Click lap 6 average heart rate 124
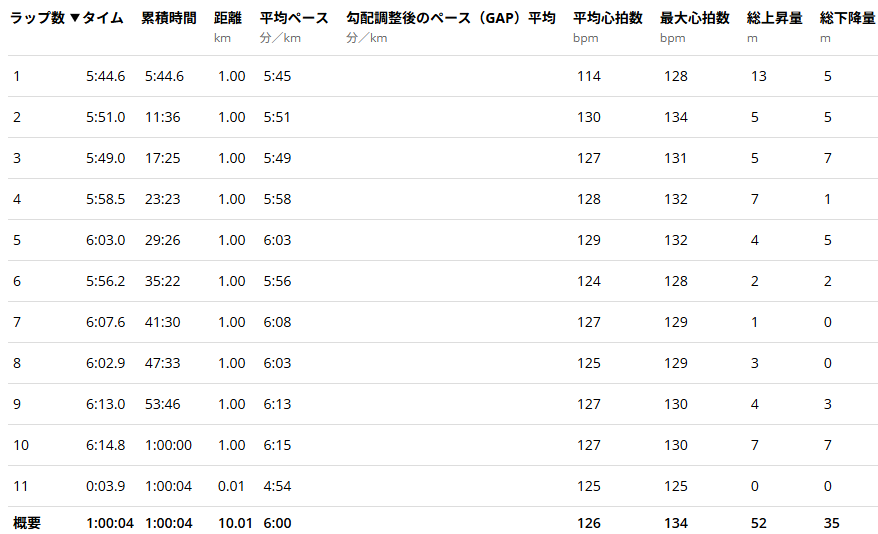878x534 pixels. (x=589, y=281)
